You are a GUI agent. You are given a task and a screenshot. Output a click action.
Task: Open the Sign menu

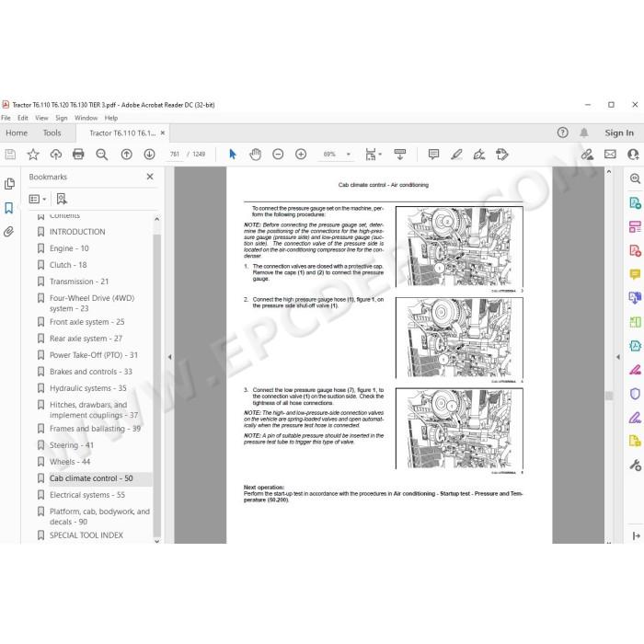pyautogui.click(x=62, y=118)
